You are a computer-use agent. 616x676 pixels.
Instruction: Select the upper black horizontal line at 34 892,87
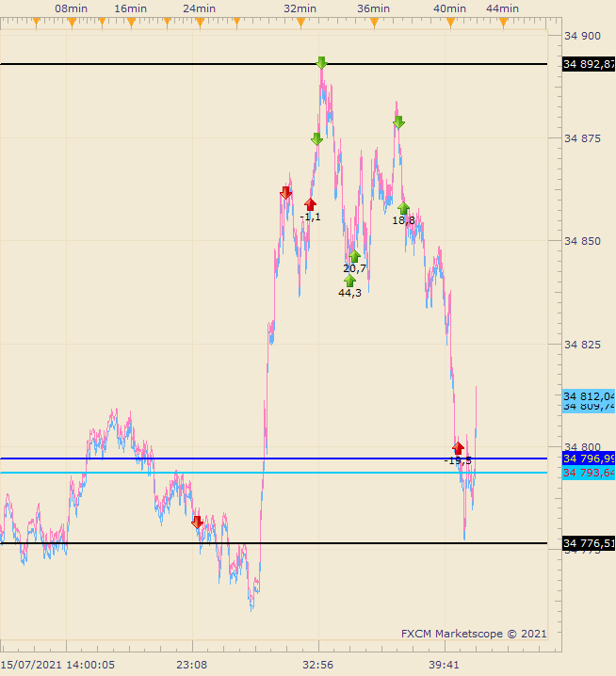[x=273, y=64]
